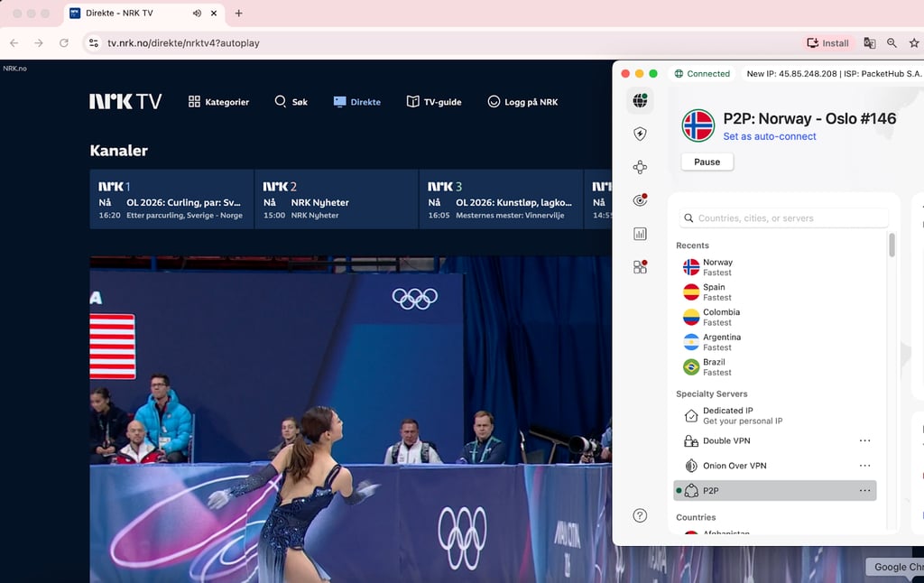Open the statistics chart icon in sidebar

tap(640, 234)
